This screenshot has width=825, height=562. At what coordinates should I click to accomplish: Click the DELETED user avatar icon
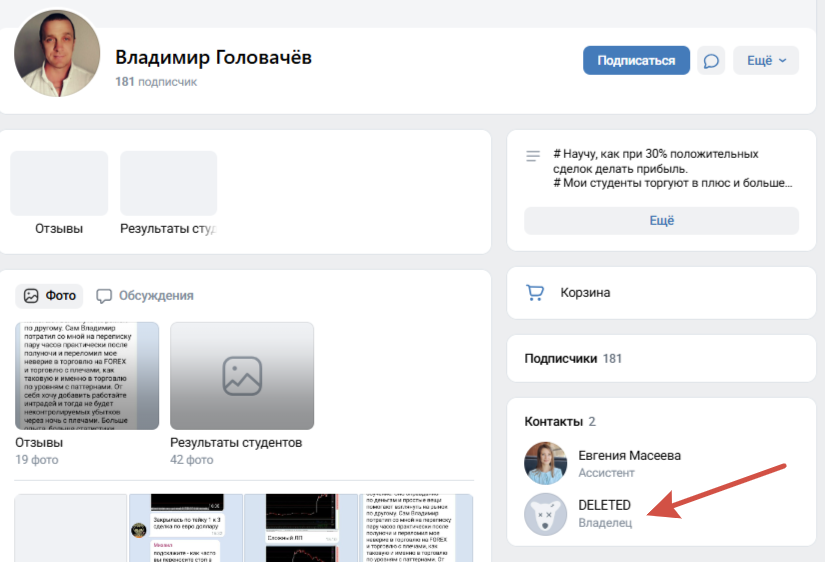pyautogui.click(x=546, y=514)
